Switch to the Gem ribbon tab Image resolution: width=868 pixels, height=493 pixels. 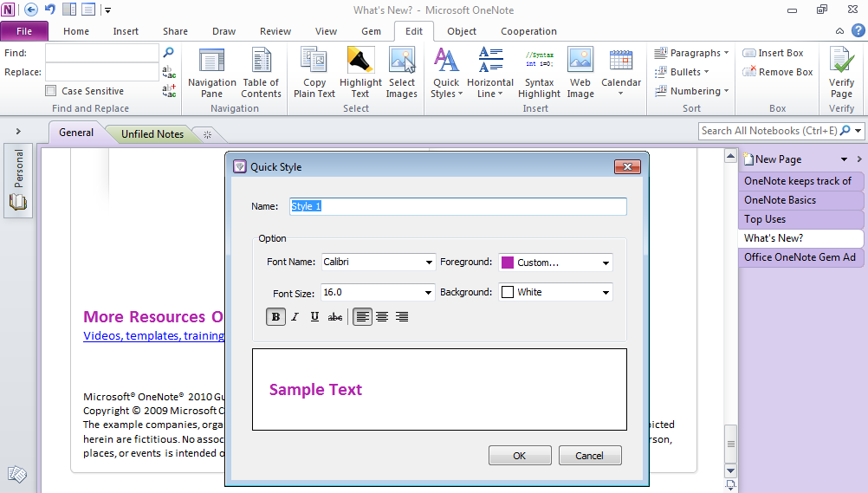pyautogui.click(x=371, y=31)
